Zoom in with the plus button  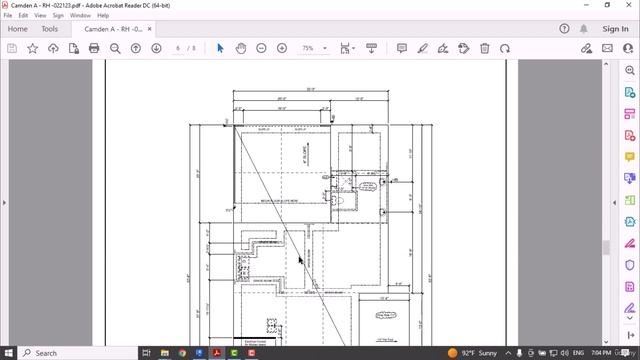pos(282,48)
